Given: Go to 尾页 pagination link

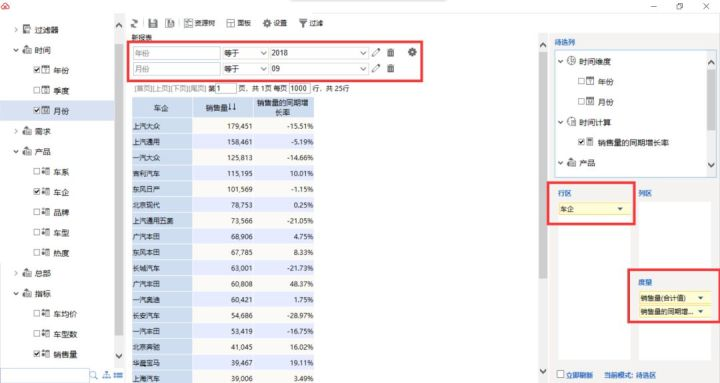Looking at the screenshot, I should coord(197,88).
